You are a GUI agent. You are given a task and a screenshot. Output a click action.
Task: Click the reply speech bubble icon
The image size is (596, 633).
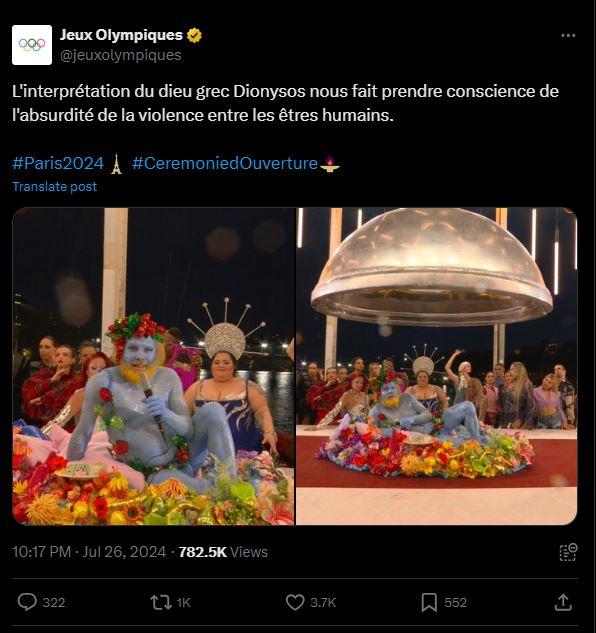coord(27,602)
